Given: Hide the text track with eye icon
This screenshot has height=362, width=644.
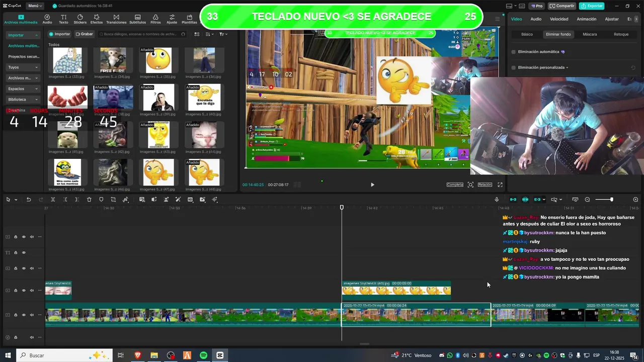Looking at the screenshot, I should [24, 252].
